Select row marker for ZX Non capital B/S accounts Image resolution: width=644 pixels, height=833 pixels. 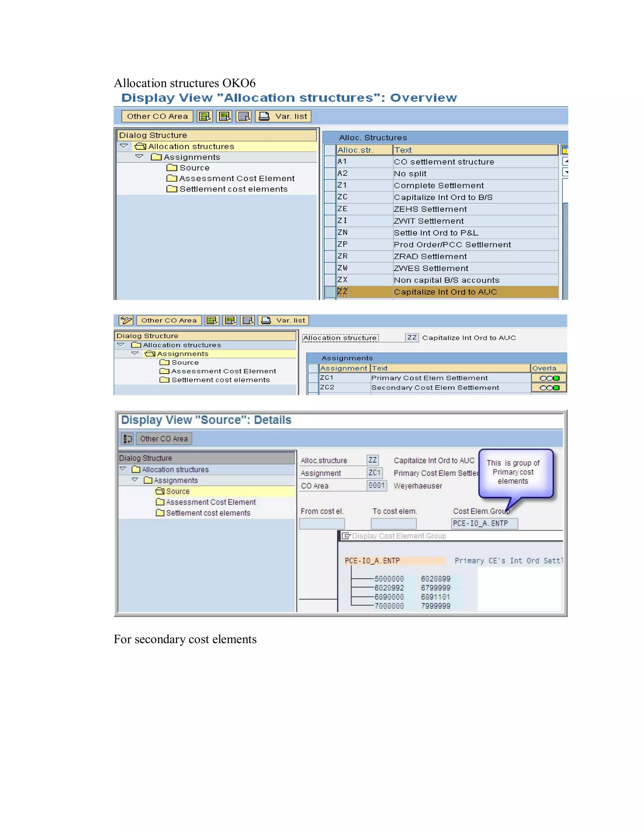pos(330,280)
